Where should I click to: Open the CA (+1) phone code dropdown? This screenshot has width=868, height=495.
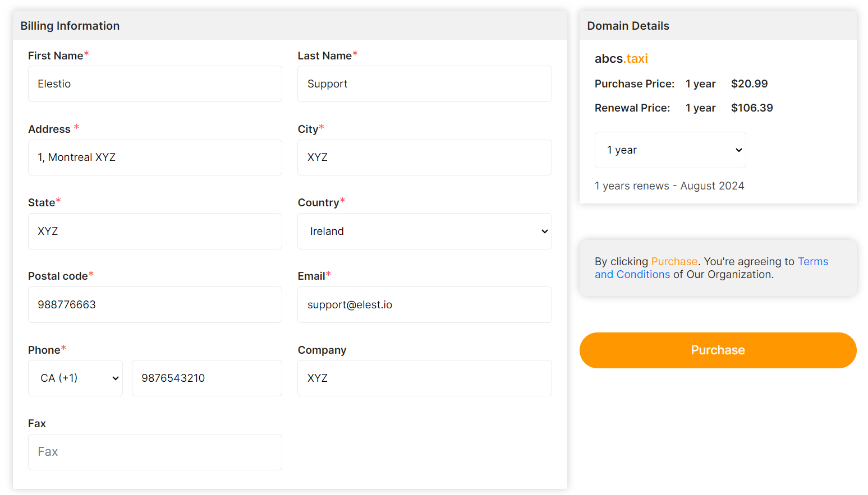tap(75, 378)
